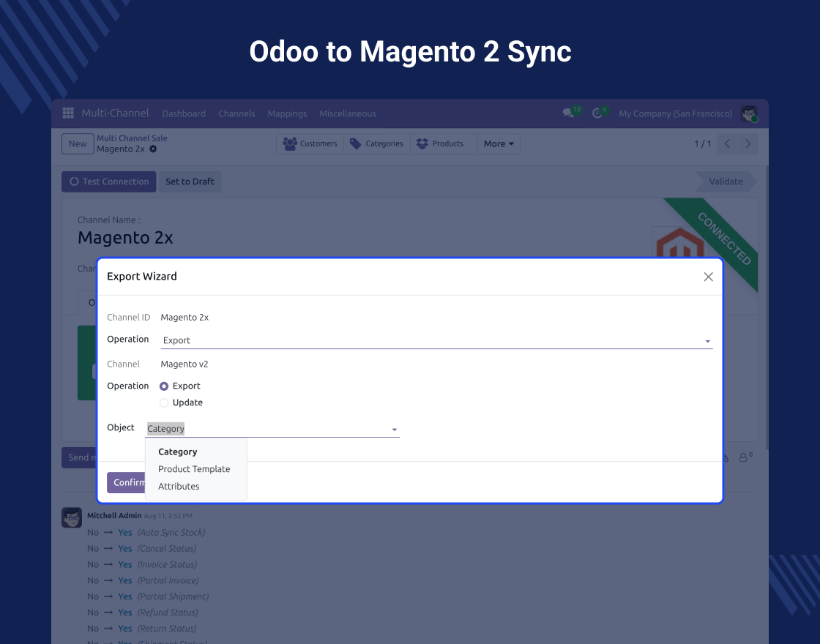Click the Object field showing Category
The height and width of the screenshot is (644, 820).
272,429
